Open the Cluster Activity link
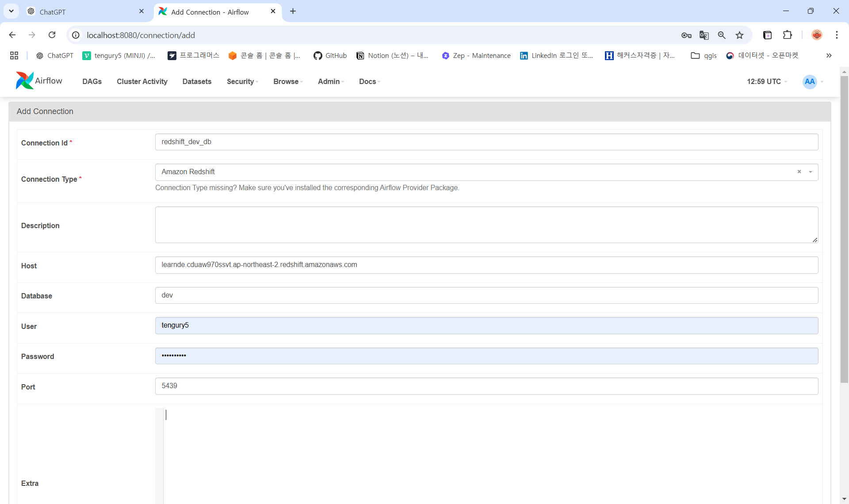Screen dimensions: 849x504 click(142, 82)
